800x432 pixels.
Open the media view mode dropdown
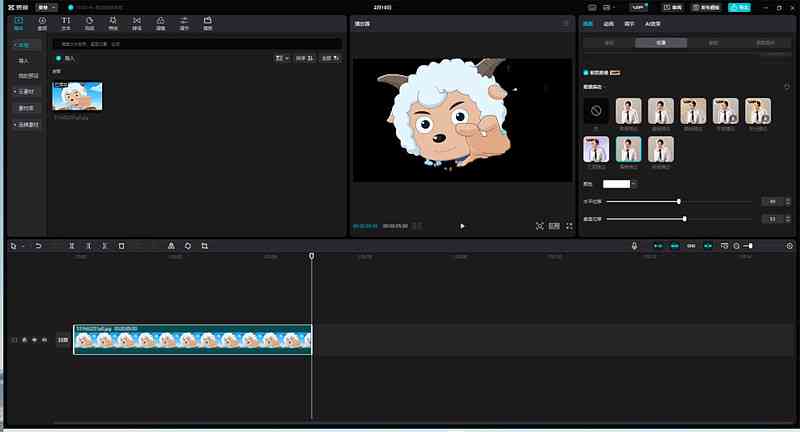click(x=282, y=58)
